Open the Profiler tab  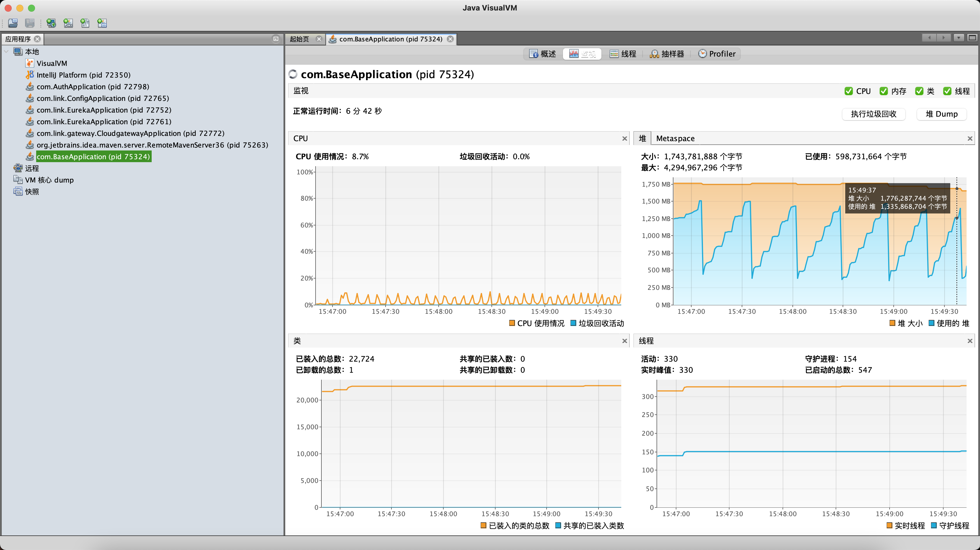tap(717, 54)
